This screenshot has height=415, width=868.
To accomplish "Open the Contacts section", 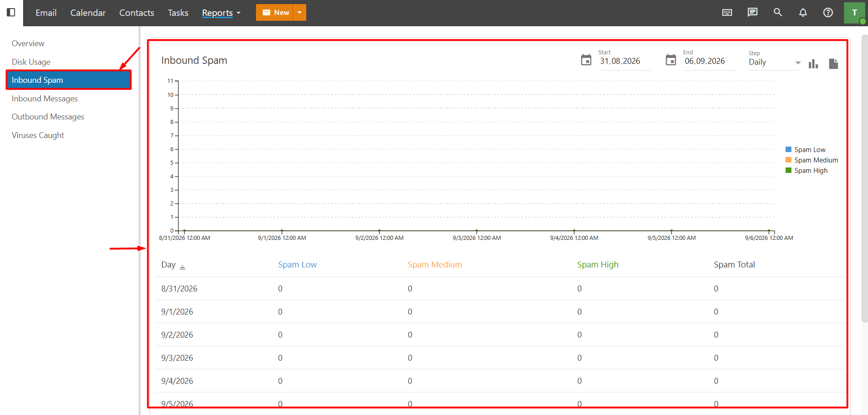I will pos(137,13).
